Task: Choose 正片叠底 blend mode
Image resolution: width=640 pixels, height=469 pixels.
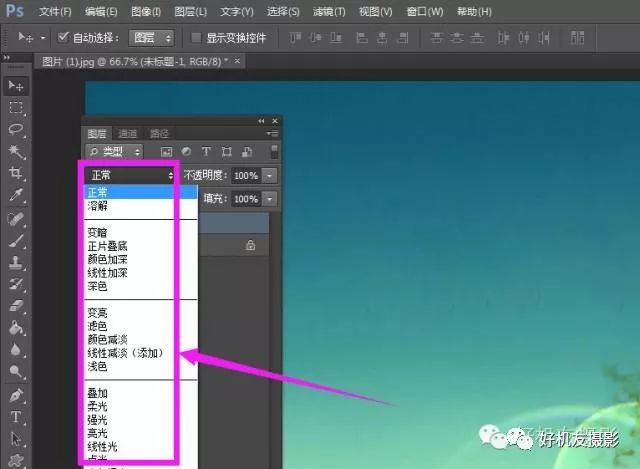Action: point(141,246)
